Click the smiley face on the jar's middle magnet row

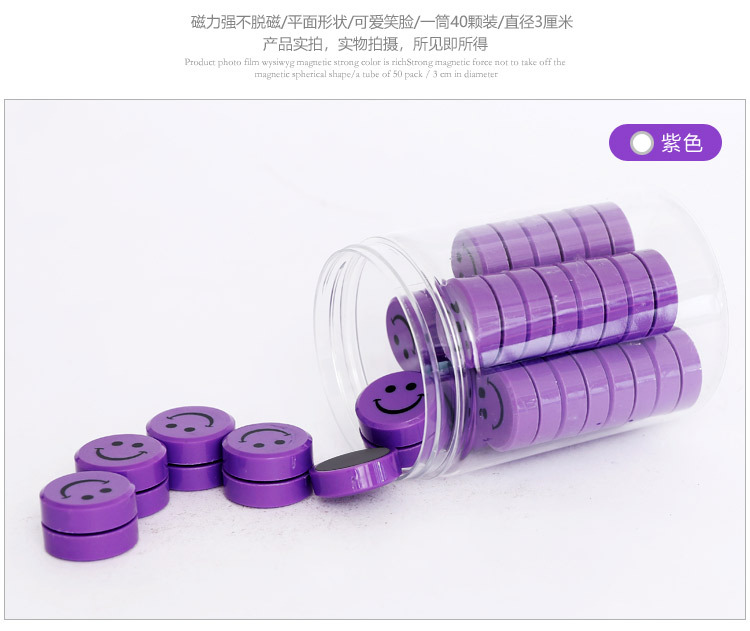403,332
